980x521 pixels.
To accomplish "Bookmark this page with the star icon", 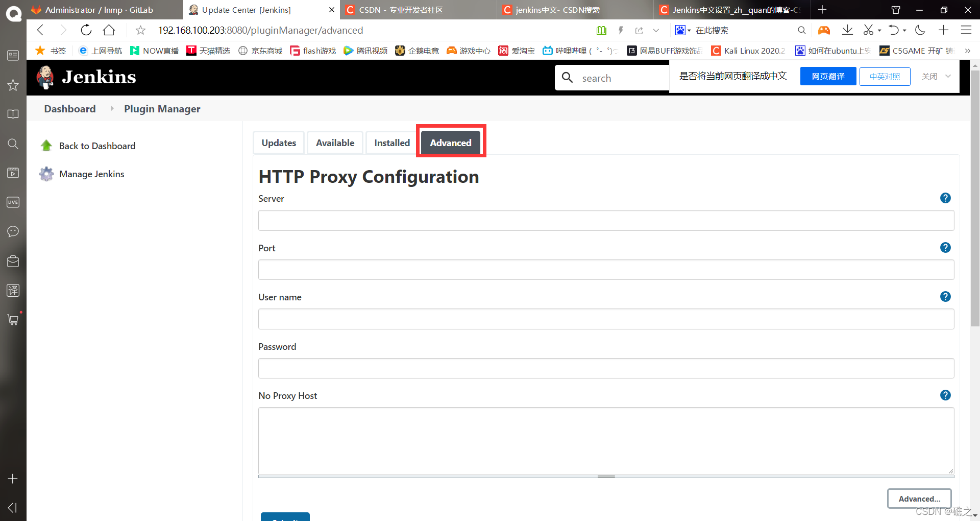I will [140, 31].
